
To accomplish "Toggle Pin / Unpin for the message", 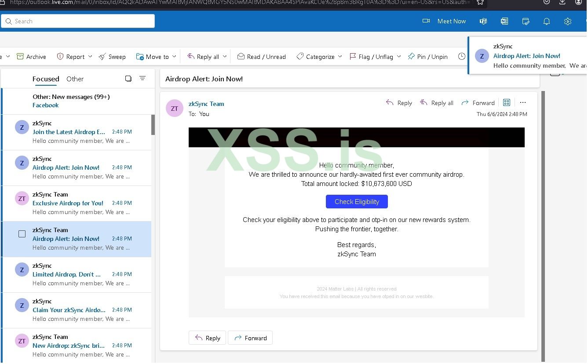I will (428, 57).
